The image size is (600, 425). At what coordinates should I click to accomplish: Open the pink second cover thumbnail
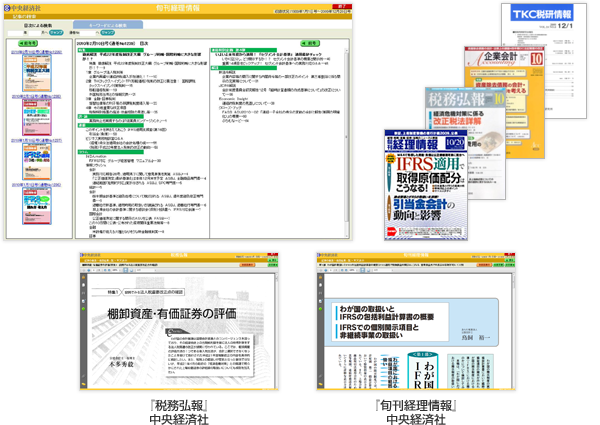pyautogui.click(x=37, y=117)
